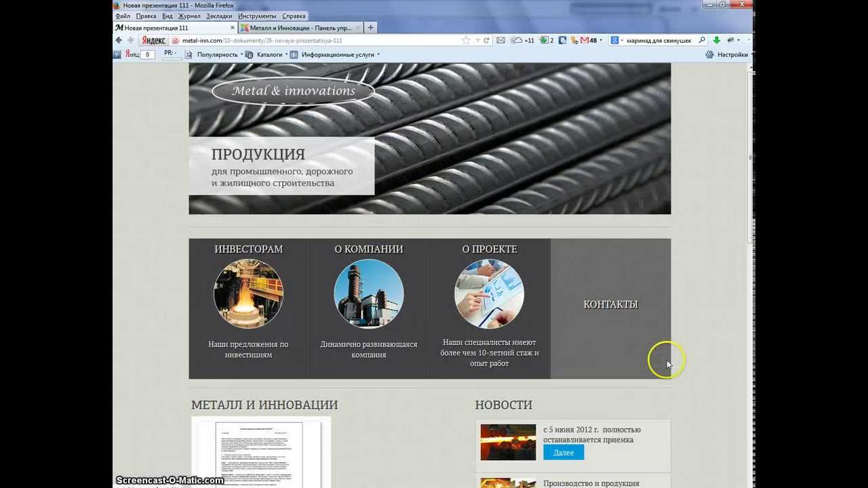Open the Файл menu

tap(123, 16)
